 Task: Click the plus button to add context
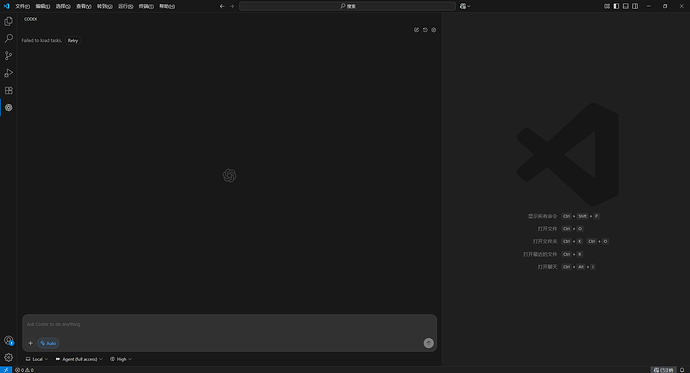[x=30, y=343]
